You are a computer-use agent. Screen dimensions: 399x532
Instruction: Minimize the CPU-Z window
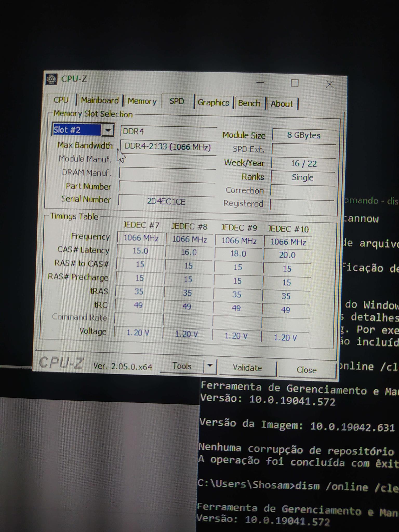pos(260,83)
